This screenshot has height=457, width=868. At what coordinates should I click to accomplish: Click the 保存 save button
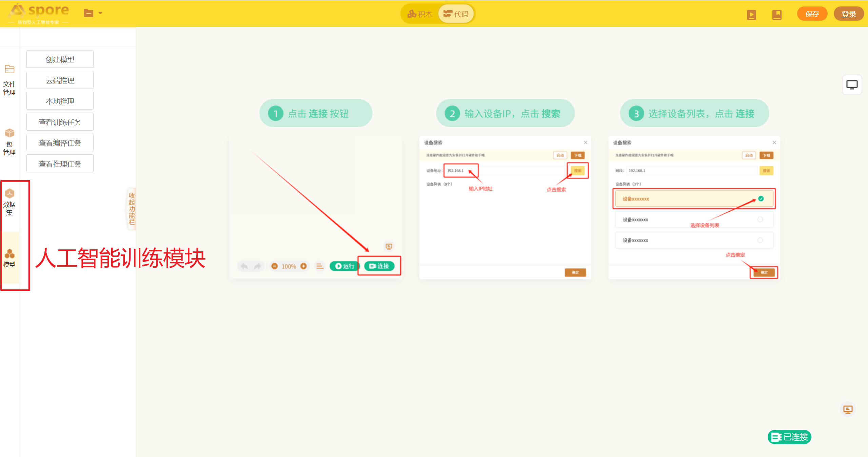812,14
